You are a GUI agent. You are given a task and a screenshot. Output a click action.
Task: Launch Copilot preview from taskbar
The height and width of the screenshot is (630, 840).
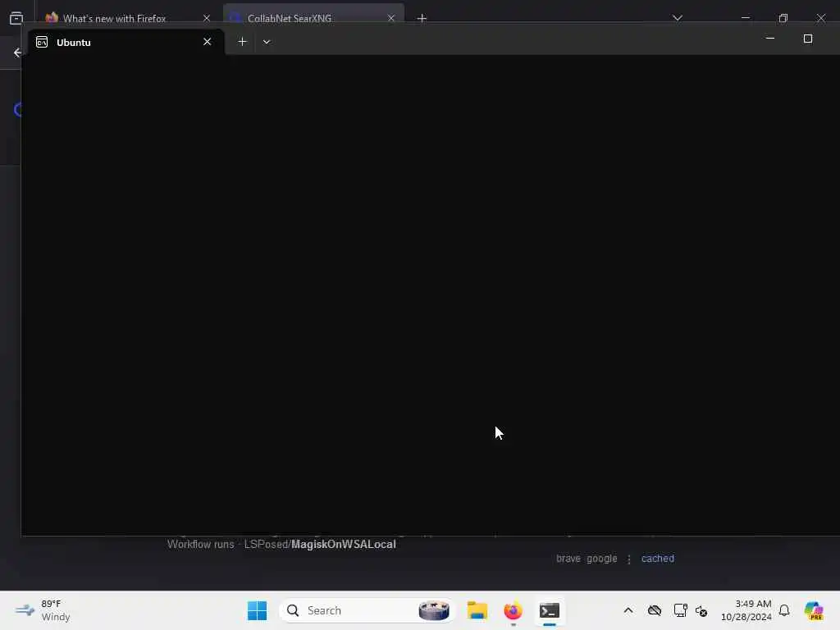[813, 610]
